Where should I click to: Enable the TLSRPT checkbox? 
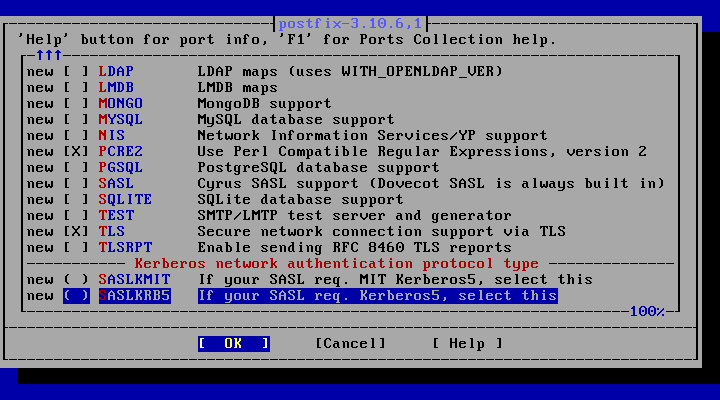pos(76,248)
